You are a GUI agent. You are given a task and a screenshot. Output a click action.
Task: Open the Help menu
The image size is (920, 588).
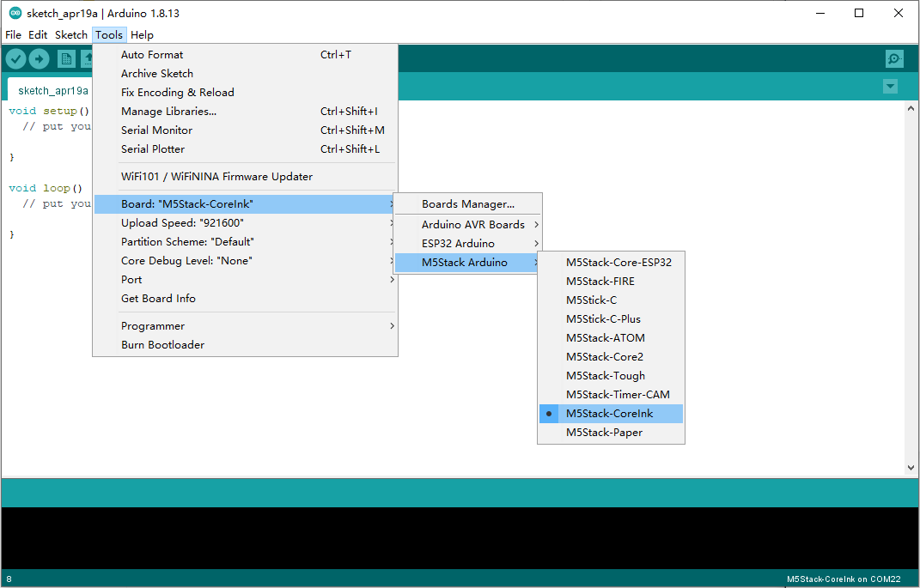click(142, 34)
